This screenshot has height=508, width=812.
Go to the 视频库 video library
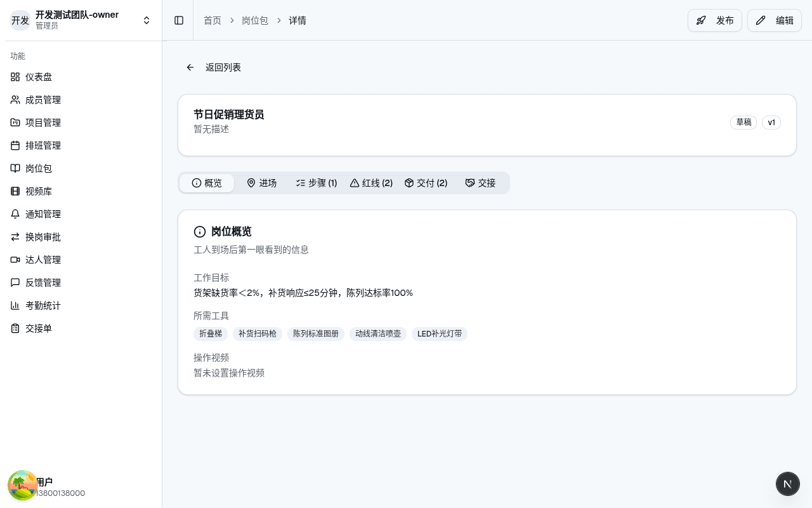pos(38,191)
